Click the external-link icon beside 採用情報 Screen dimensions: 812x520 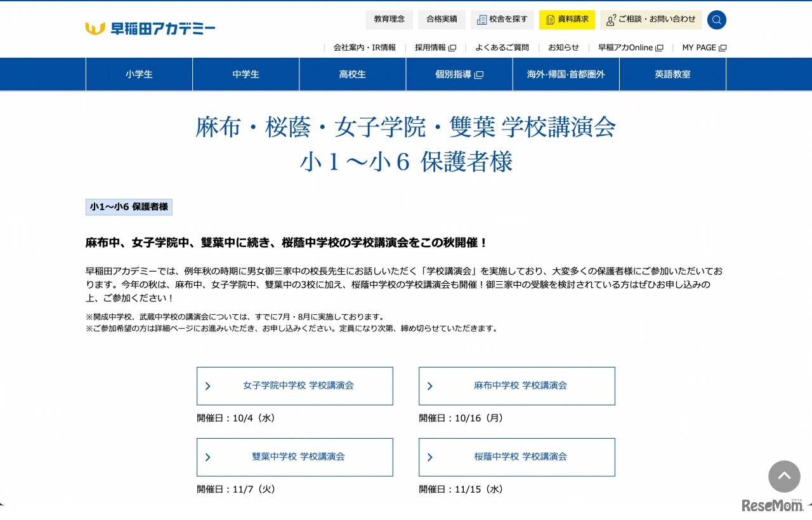click(x=452, y=47)
